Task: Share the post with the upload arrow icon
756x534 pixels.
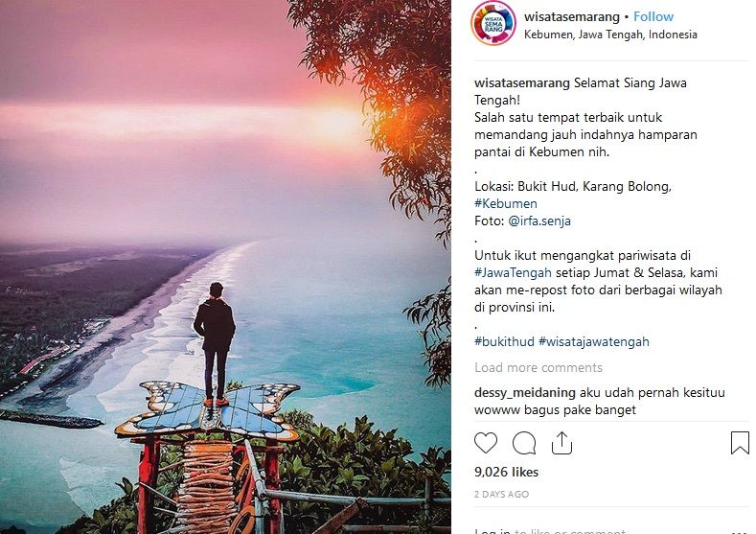Action: pos(561,443)
